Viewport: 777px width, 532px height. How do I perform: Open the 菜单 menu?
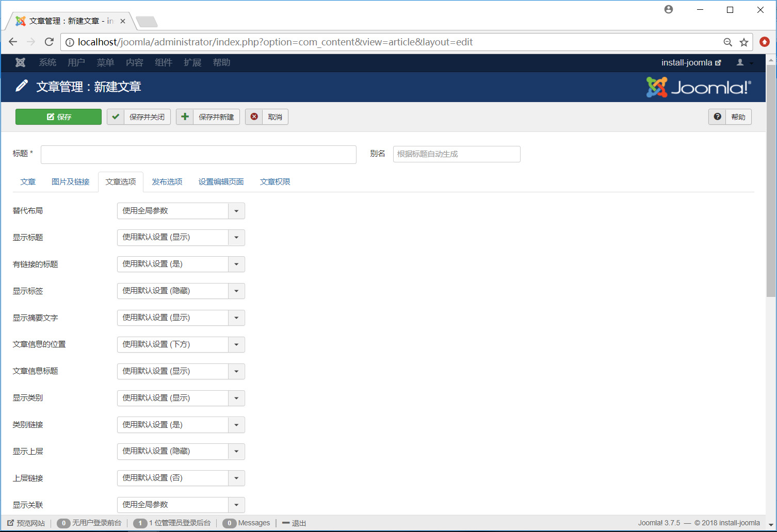pos(105,62)
